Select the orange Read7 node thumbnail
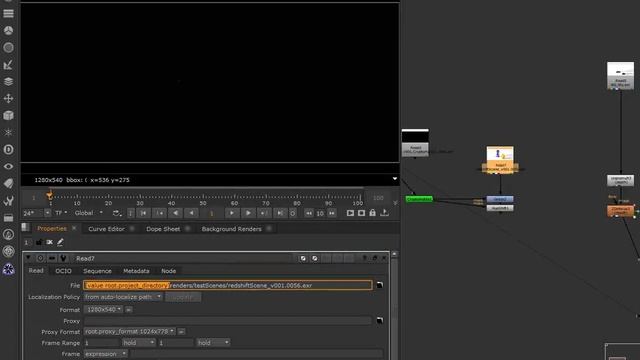 click(x=500, y=160)
